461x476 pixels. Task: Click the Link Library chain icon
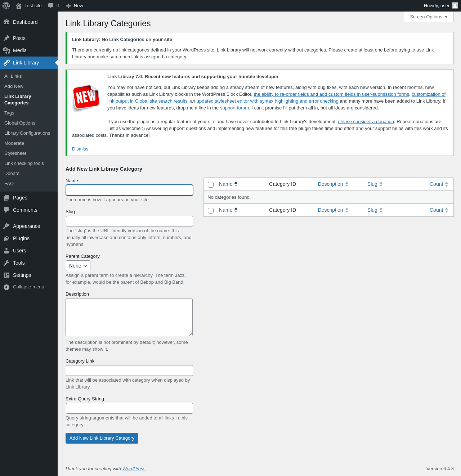tap(6, 63)
